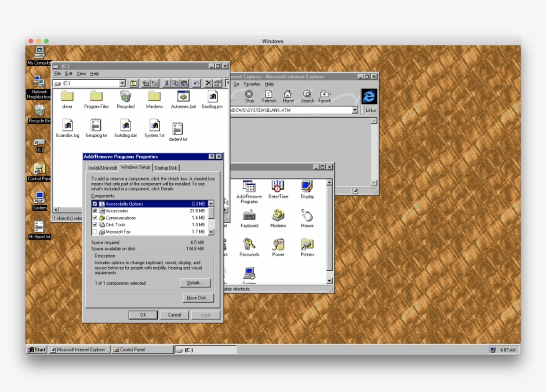Click the Cut scissors icon in C: toolbar
This screenshot has height=392, width=546.
click(166, 83)
